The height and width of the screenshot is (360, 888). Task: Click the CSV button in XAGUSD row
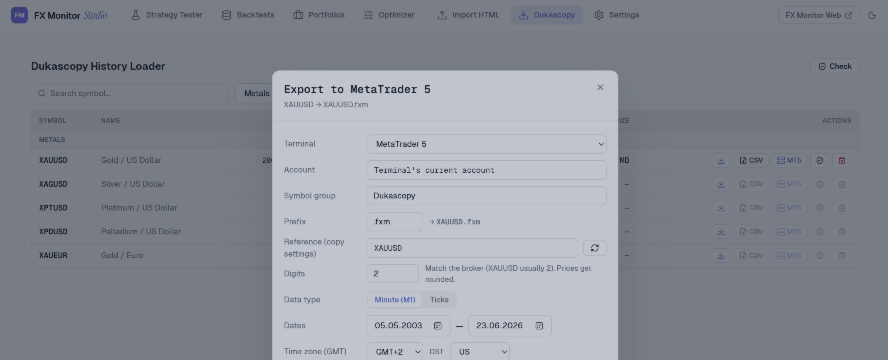click(751, 184)
